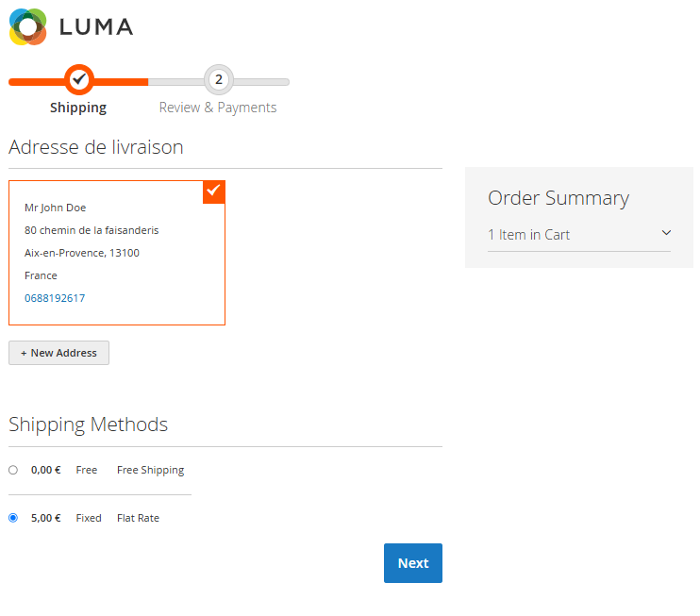Viewport: 700px width, 616px height.
Task: Click the LUMA wordmark text
Action: click(96, 27)
